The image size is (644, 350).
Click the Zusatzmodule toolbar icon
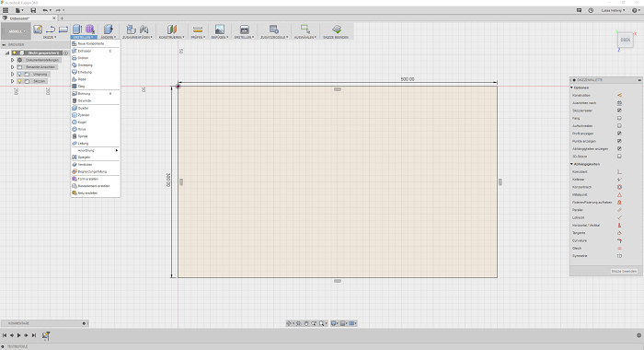pos(274,29)
